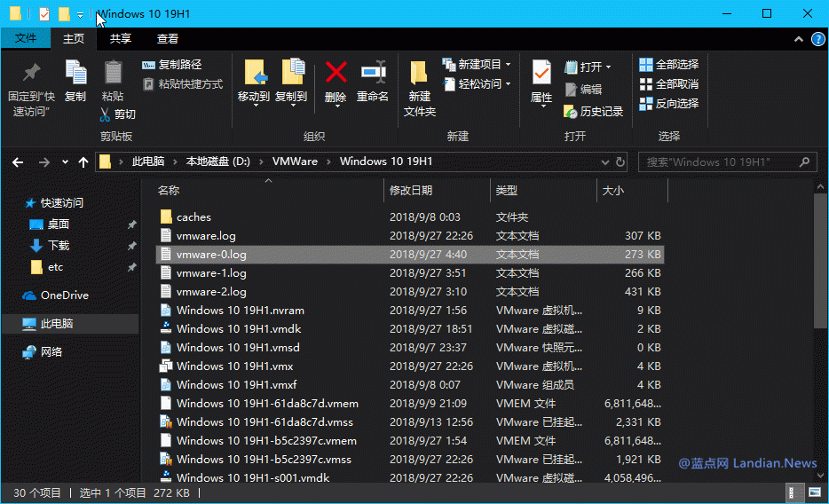Open the New item (新建项目) dropdown

click(477, 65)
